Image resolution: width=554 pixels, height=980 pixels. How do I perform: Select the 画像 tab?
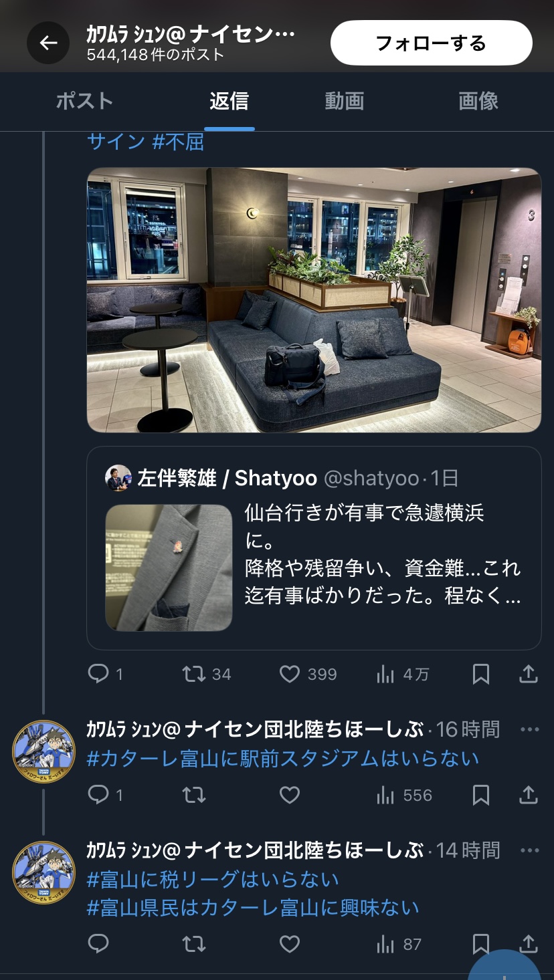(x=478, y=101)
